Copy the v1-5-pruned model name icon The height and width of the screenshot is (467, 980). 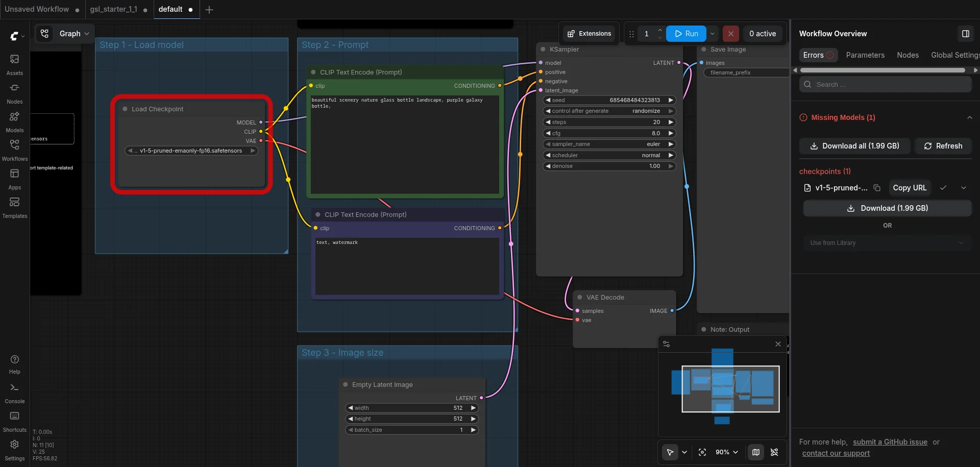pyautogui.click(x=877, y=188)
